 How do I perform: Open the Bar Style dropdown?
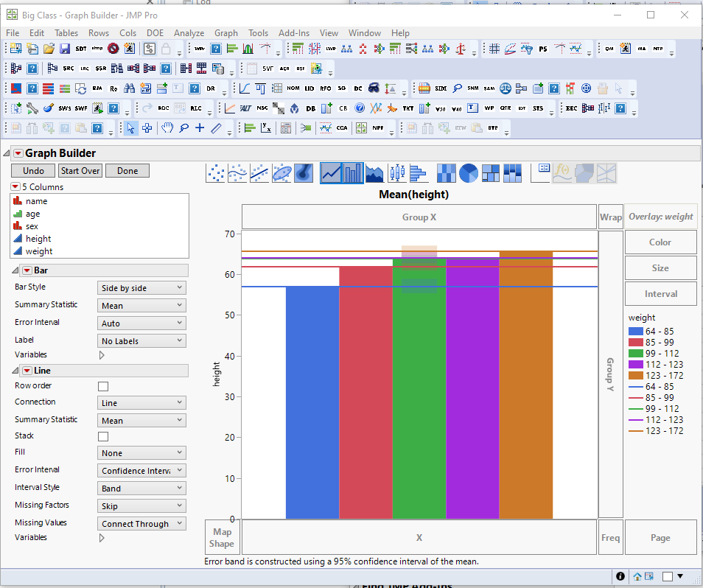(x=141, y=287)
